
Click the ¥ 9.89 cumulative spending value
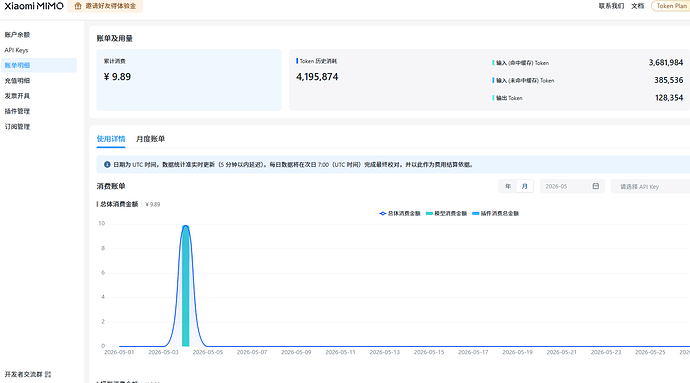[117, 77]
